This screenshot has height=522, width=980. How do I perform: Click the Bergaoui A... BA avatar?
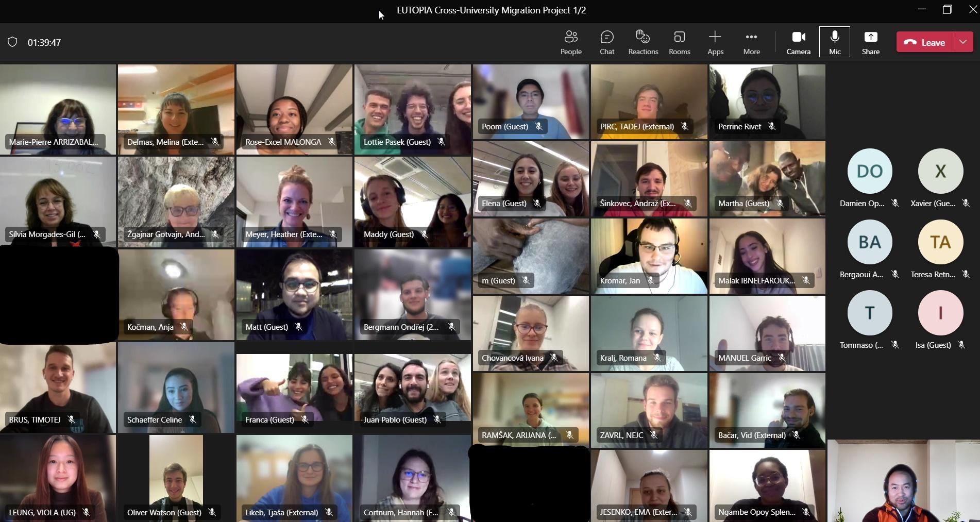870,242
